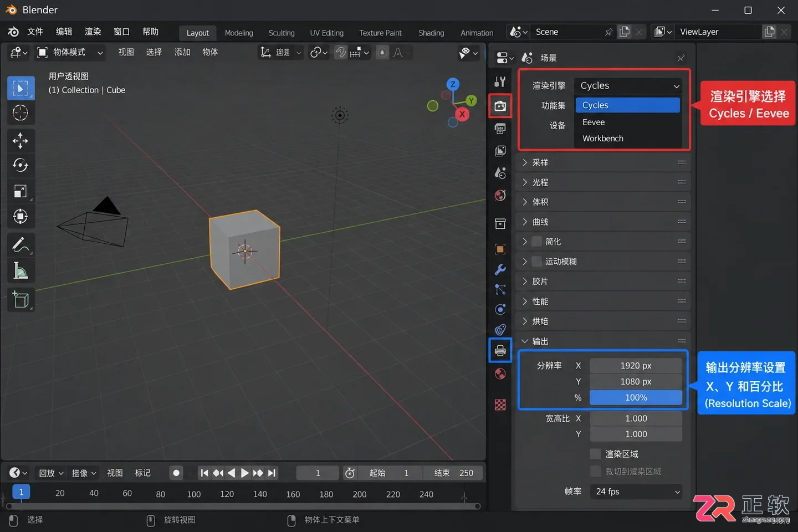This screenshot has width=798, height=532.
Task: Open the Physics properties tab
Action: click(x=500, y=309)
